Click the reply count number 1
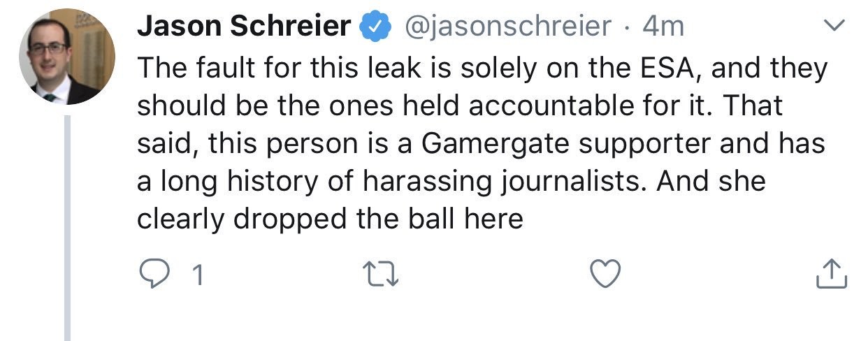Screen dimensions: 868x341 point(197,275)
